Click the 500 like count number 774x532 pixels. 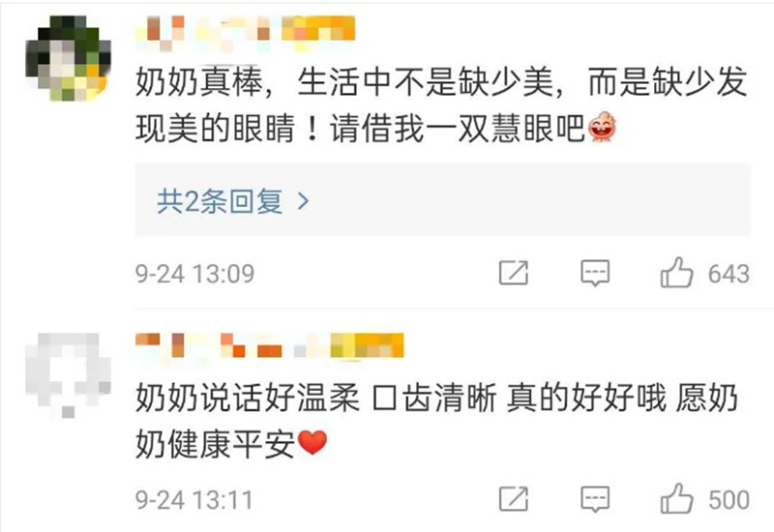pyautogui.click(x=729, y=500)
